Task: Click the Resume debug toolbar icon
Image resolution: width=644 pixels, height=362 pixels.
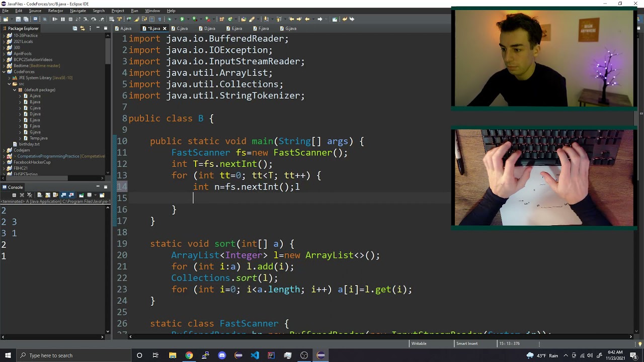Action: (x=55, y=19)
